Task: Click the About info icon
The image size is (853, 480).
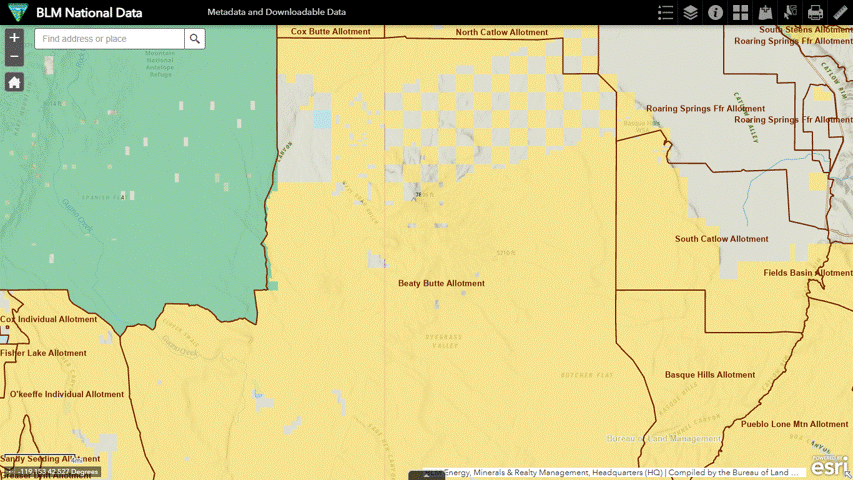Action: pos(716,13)
